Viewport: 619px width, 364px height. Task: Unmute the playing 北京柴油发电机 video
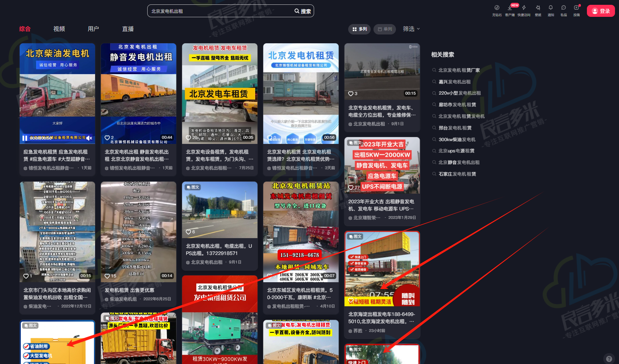(x=89, y=138)
